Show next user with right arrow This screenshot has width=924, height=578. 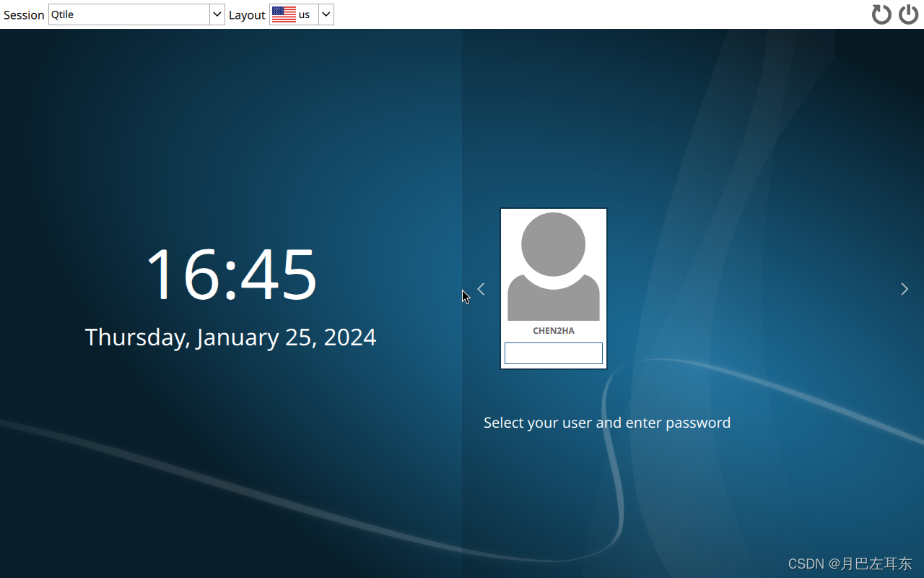point(905,289)
